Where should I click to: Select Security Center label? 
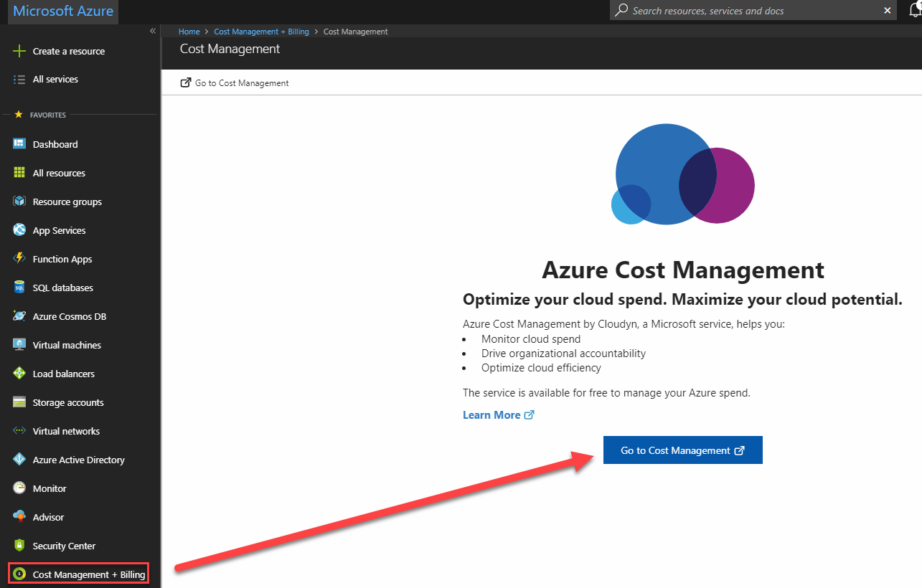coord(64,546)
